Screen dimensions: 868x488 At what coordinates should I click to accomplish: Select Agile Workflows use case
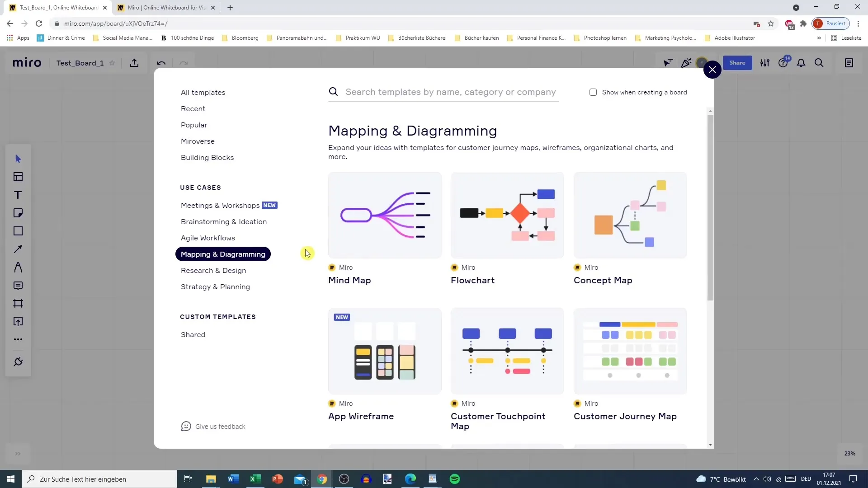click(x=208, y=238)
